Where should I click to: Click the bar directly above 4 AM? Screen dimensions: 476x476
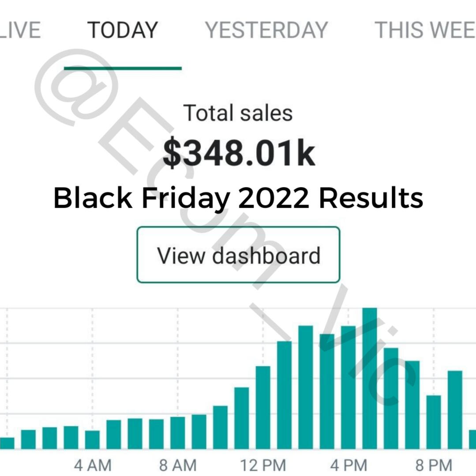pos(92,439)
